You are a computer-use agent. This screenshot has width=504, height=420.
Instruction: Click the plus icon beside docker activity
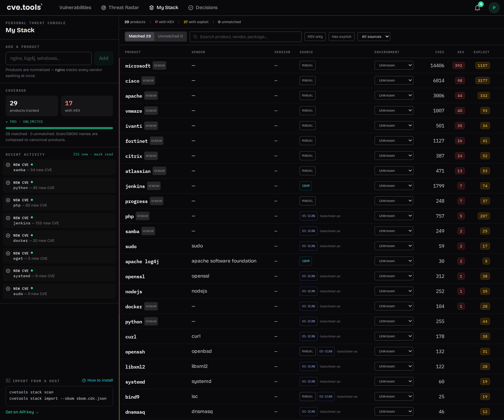tap(8, 235)
